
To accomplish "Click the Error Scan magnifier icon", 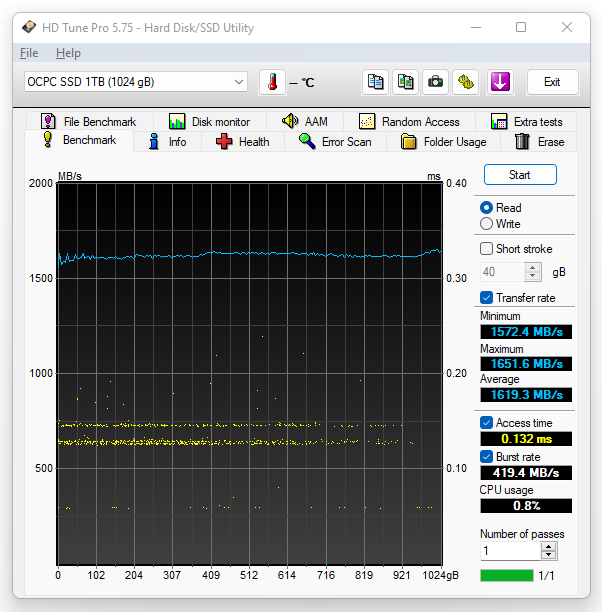I will [307, 141].
